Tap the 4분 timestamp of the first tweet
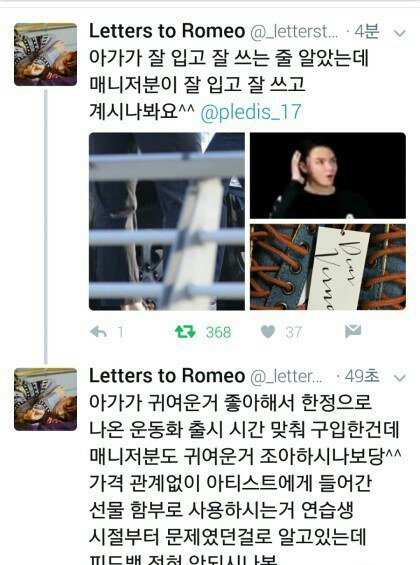Viewport: 420px width, 565px height. pyautogui.click(x=367, y=32)
